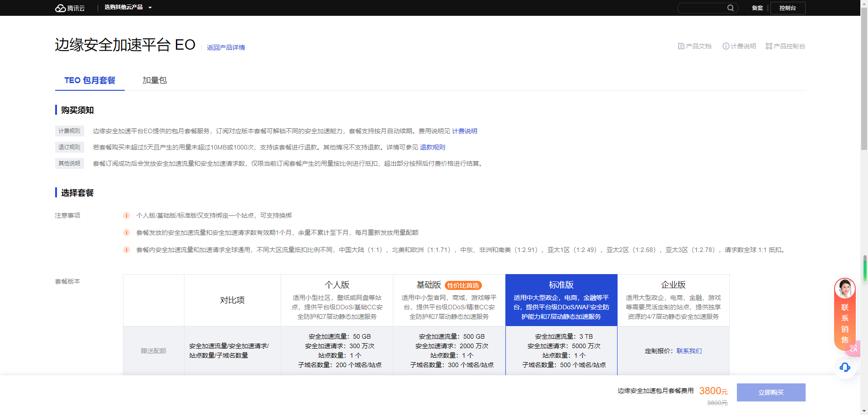
Task: Select the 个人版 plan column
Action: coord(337,300)
